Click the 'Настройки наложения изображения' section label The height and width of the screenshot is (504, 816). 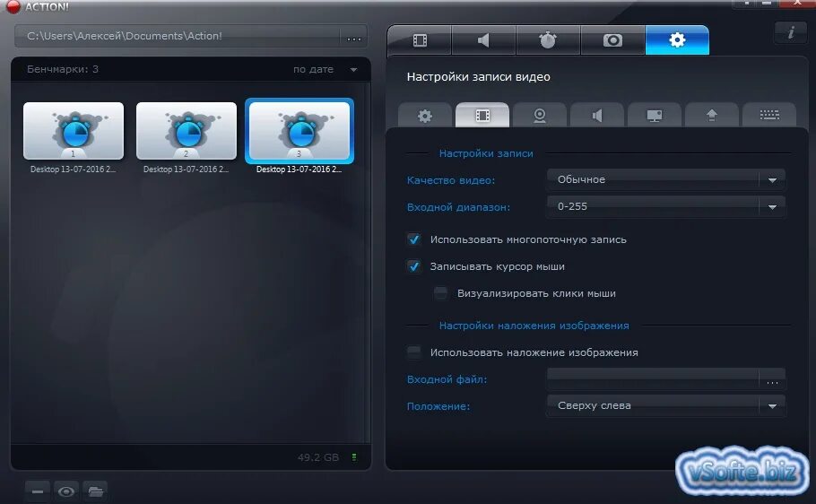pyautogui.click(x=534, y=326)
